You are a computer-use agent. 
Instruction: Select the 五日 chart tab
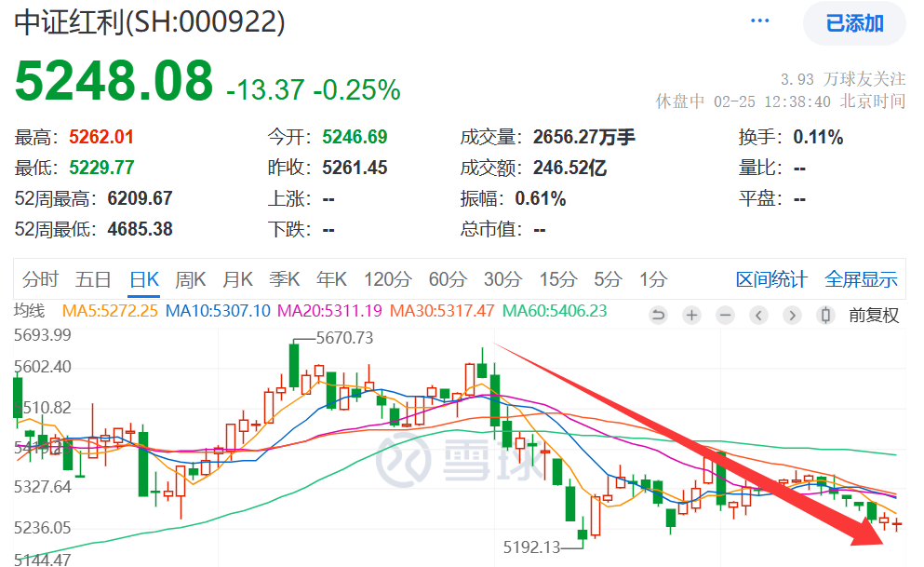click(92, 278)
